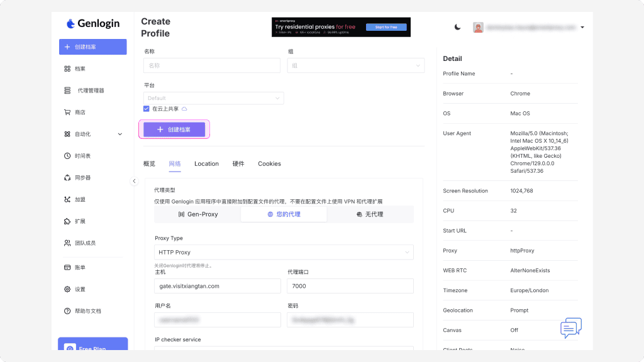Select the no proxy option
Viewport: 644px width, 362px height.
click(370, 214)
